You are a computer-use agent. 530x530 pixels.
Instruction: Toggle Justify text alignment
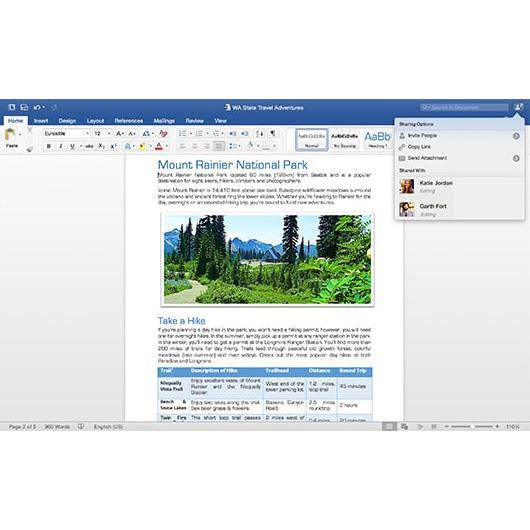tap(219, 146)
